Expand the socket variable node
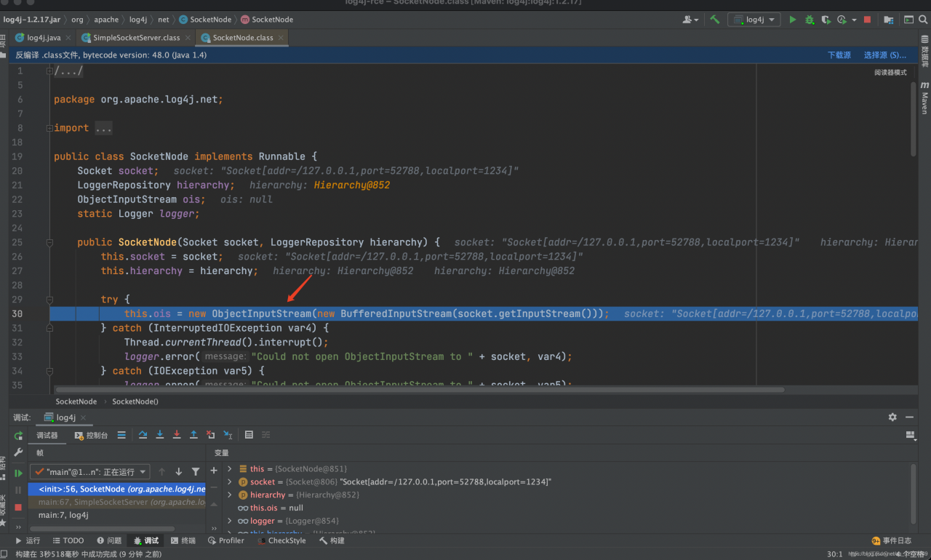This screenshot has width=931, height=560. (x=230, y=481)
